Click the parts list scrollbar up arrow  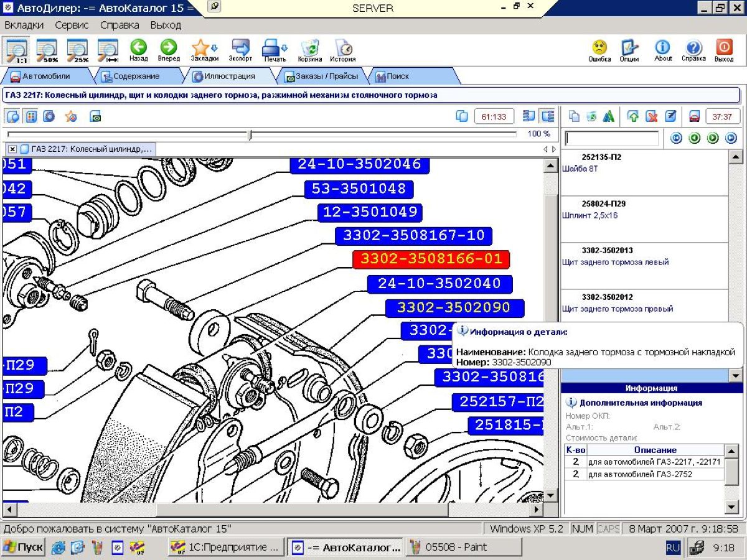pyautogui.click(x=735, y=157)
